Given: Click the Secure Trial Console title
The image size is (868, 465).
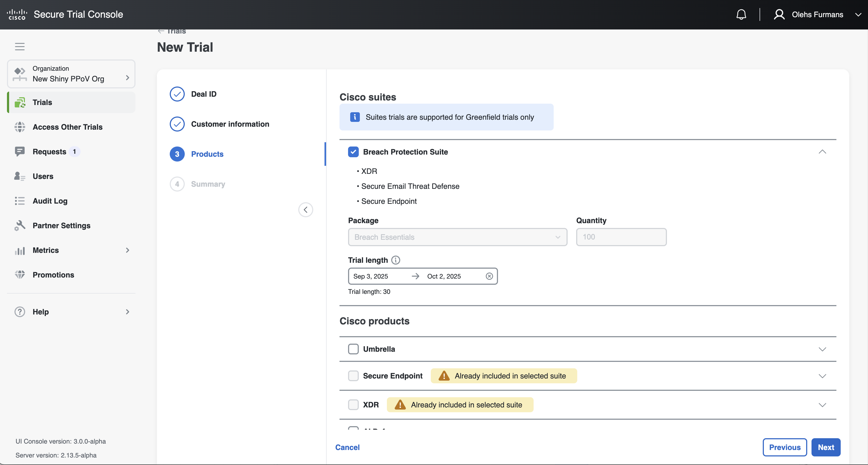Looking at the screenshot, I should pos(78,14).
